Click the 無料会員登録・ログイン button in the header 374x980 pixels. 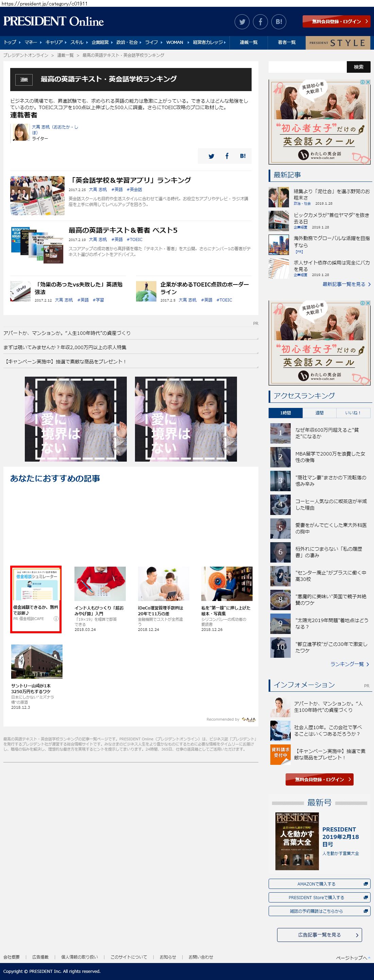(x=336, y=22)
